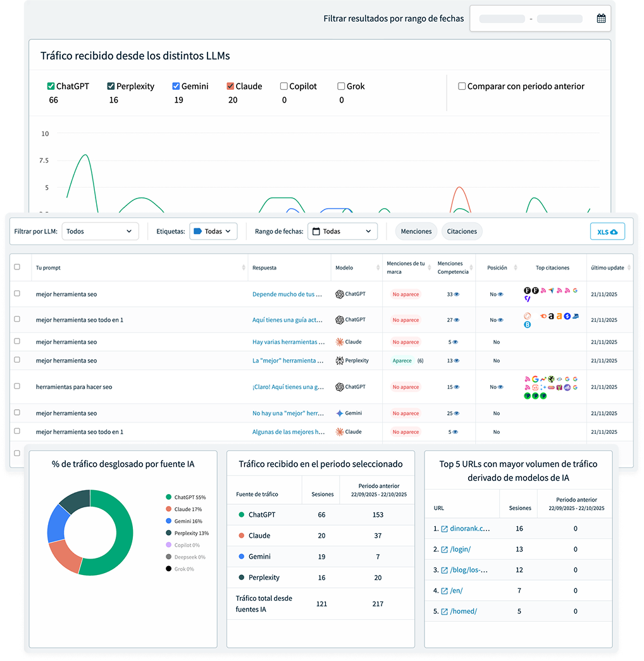Switch to the Citaciones tab
644x661 pixels.
coord(462,232)
